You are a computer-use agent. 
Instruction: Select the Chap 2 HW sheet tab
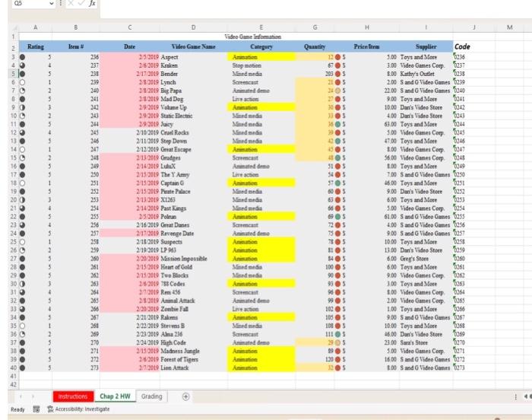pos(115,396)
